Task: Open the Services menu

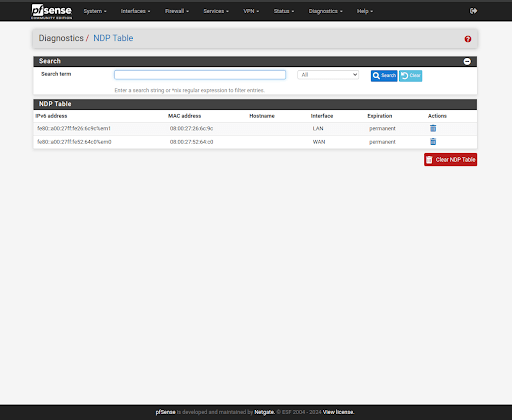Action: coord(216,11)
